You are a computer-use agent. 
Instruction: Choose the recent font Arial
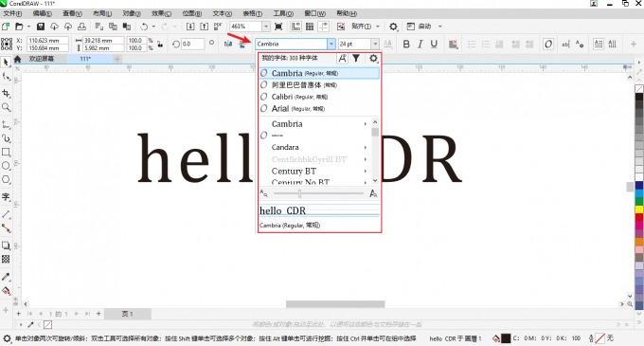pyautogui.click(x=319, y=109)
